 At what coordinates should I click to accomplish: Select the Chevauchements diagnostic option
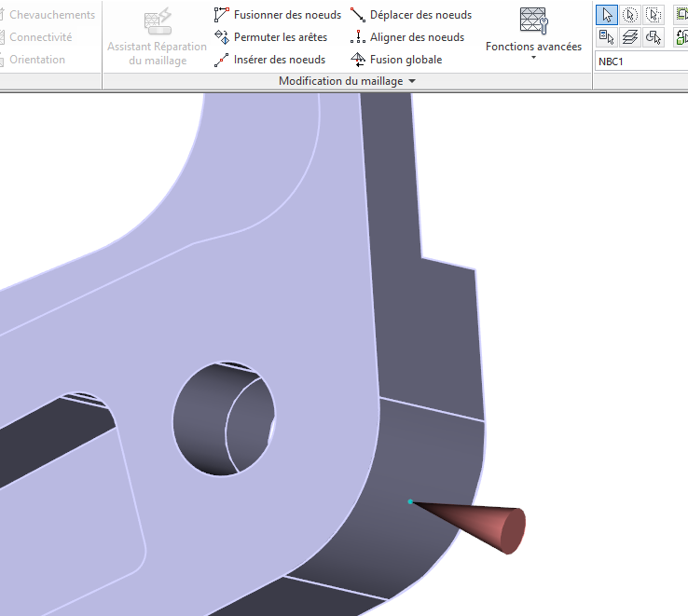tap(51, 15)
